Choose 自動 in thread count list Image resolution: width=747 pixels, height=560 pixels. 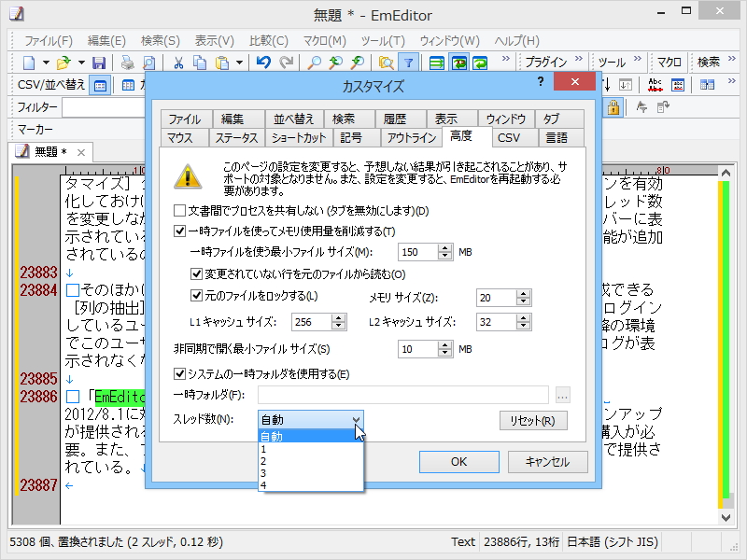pos(311,436)
